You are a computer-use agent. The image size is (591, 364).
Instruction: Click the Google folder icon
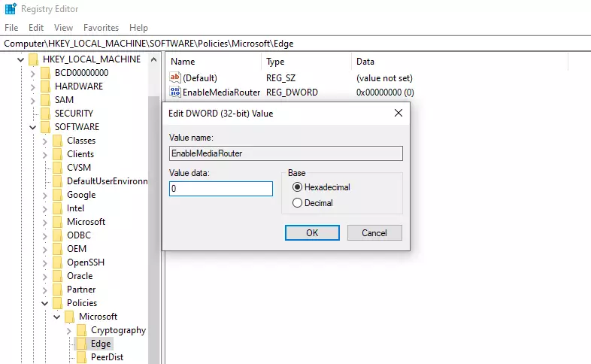tap(58, 195)
